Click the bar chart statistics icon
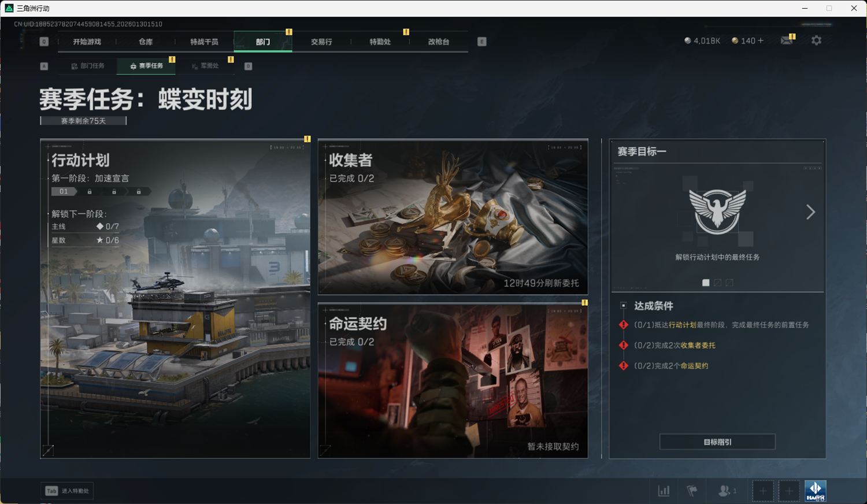The image size is (867, 504). 664,491
